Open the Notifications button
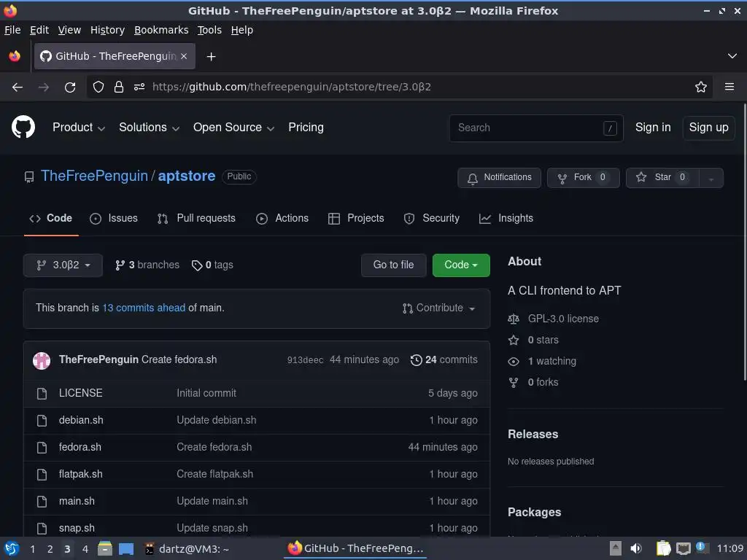Viewport: 747px width, 560px height. click(499, 178)
